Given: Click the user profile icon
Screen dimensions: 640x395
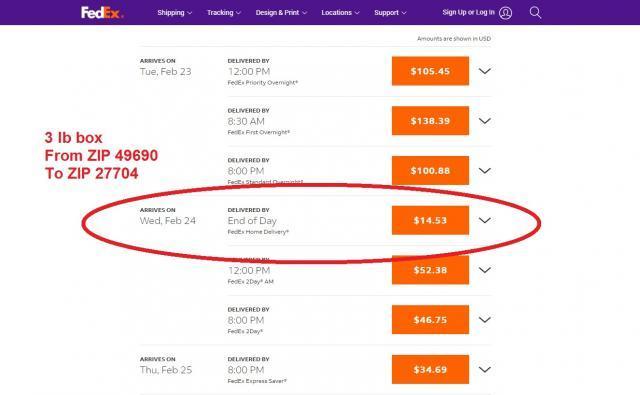Looking at the screenshot, I should (505, 13).
